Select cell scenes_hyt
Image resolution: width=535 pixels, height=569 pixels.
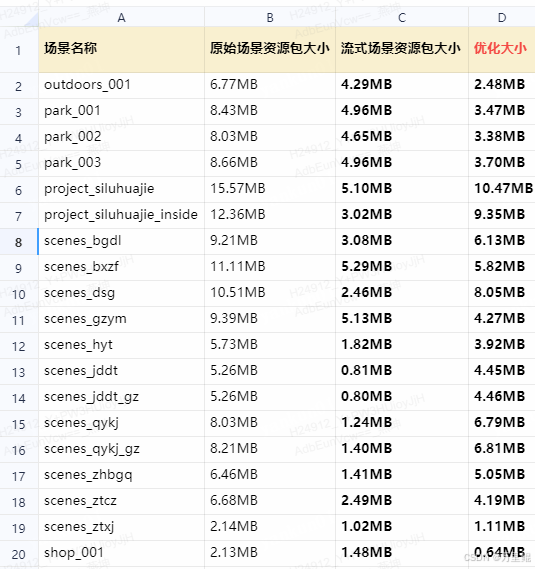coord(121,345)
